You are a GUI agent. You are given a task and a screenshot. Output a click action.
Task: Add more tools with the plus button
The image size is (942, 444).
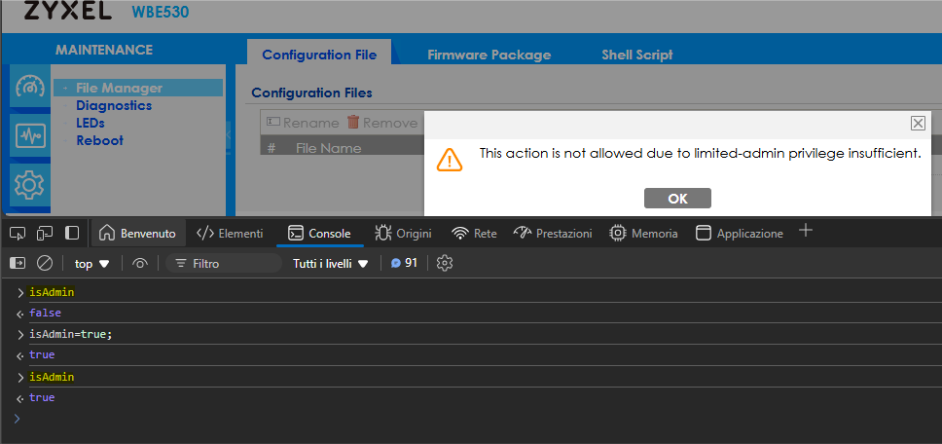[806, 232]
